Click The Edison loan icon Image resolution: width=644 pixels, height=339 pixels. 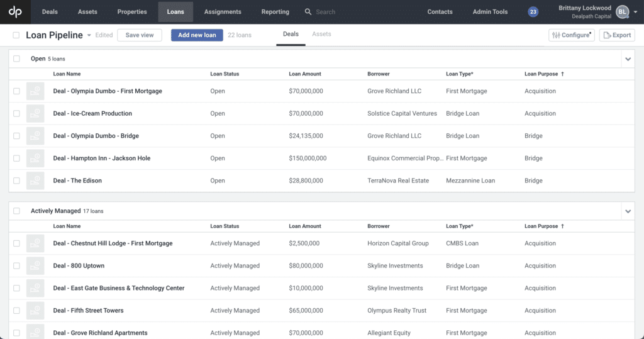35,181
